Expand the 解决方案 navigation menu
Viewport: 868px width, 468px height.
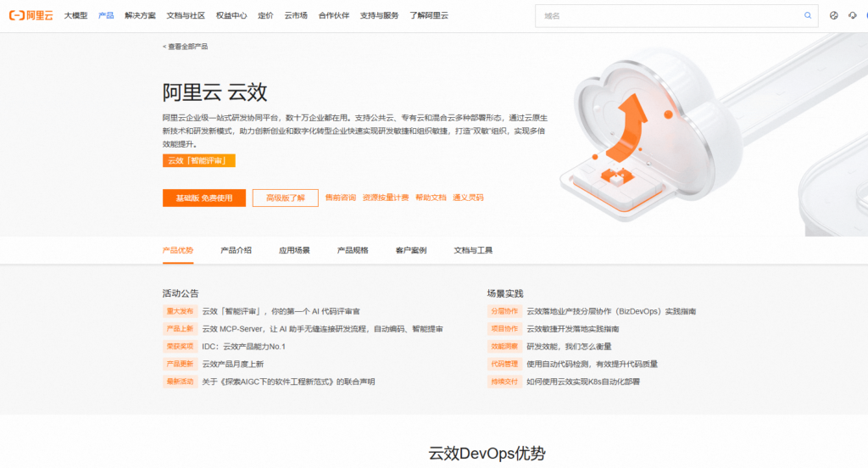pyautogui.click(x=140, y=15)
